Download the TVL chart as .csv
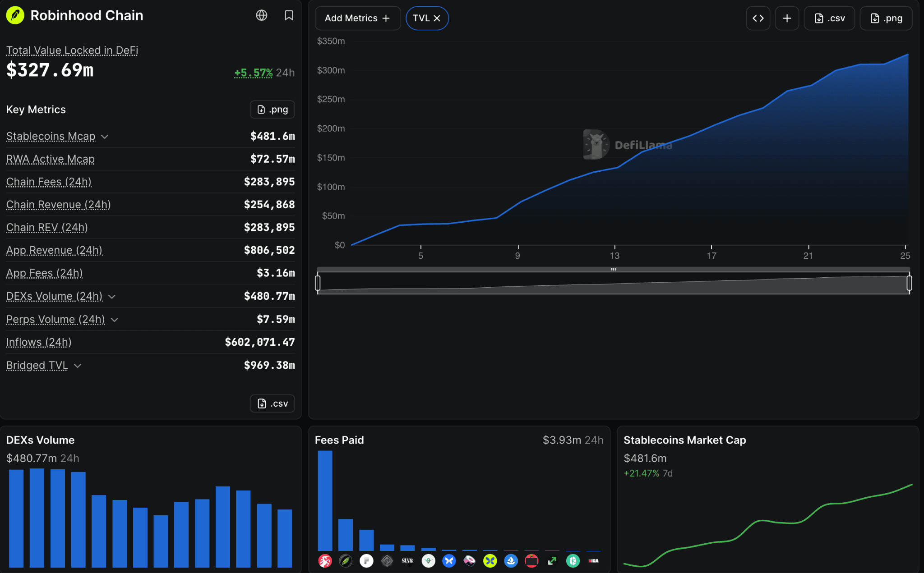Screen dimensions: 924x573 [x=829, y=18]
